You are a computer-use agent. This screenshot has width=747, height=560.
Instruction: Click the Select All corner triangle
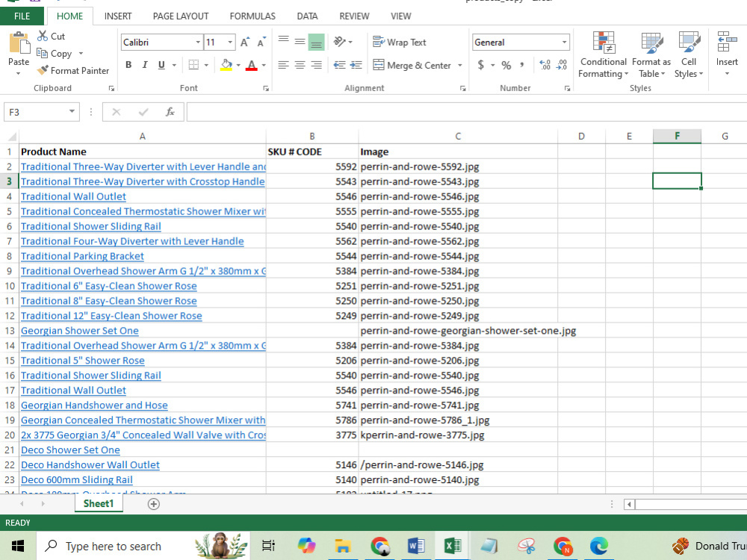tap(12, 137)
